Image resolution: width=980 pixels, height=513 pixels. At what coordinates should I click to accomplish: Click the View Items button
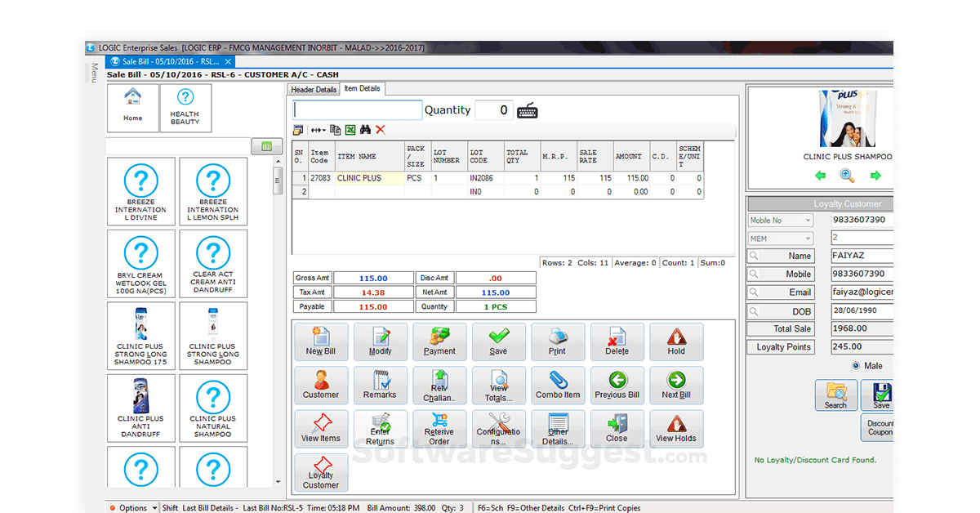pyautogui.click(x=320, y=429)
